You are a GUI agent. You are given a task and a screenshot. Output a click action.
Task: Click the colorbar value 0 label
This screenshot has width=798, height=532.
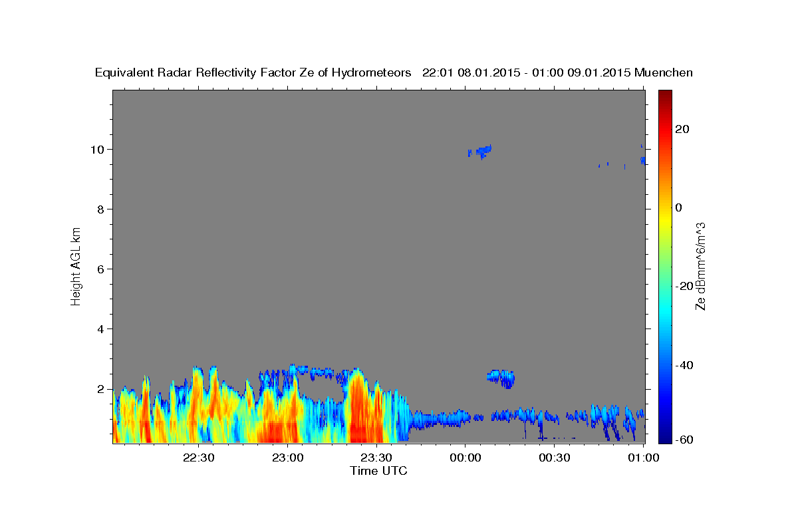click(678, 207)
